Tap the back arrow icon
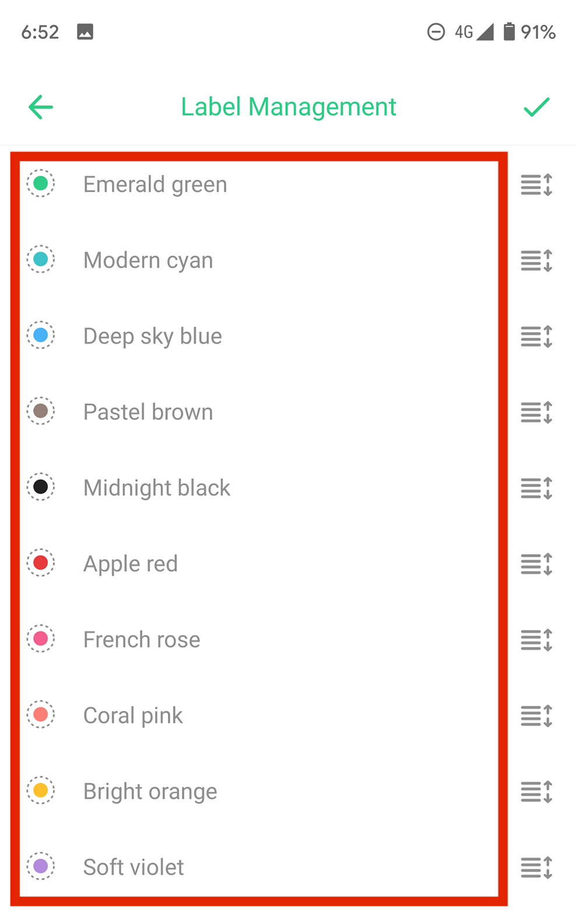The image size is (576, 924). [41, 107]
